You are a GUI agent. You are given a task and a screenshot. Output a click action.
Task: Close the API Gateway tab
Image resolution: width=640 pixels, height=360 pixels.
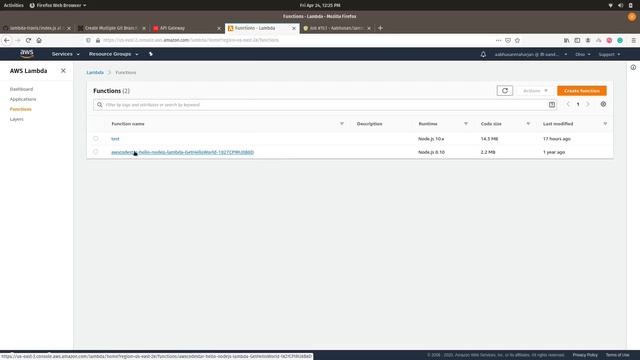[219, 28]
